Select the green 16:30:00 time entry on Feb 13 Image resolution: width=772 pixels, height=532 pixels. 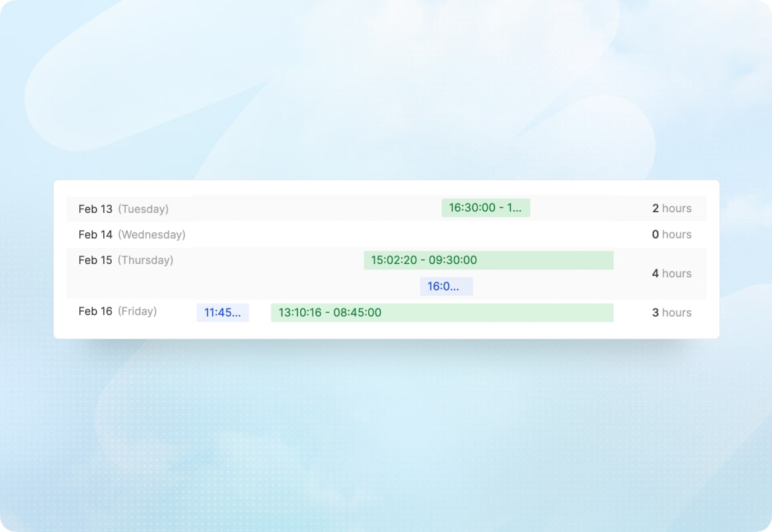click(x=485, y=207)
